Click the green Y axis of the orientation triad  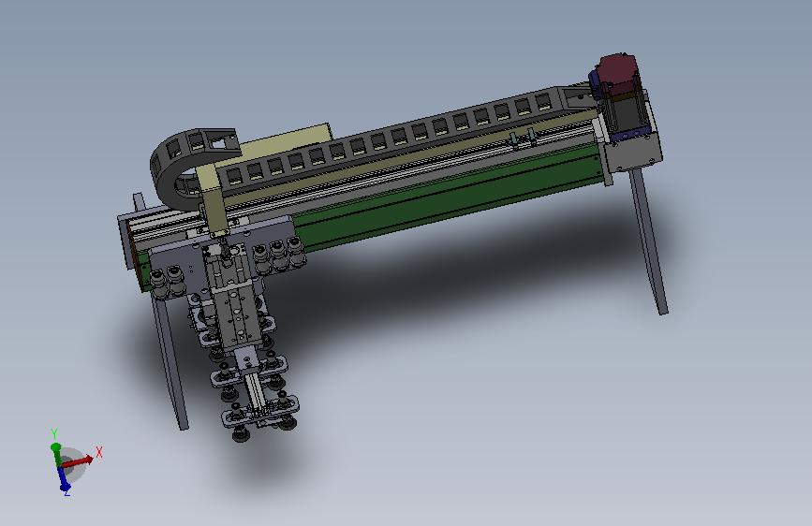pos(56,454)
